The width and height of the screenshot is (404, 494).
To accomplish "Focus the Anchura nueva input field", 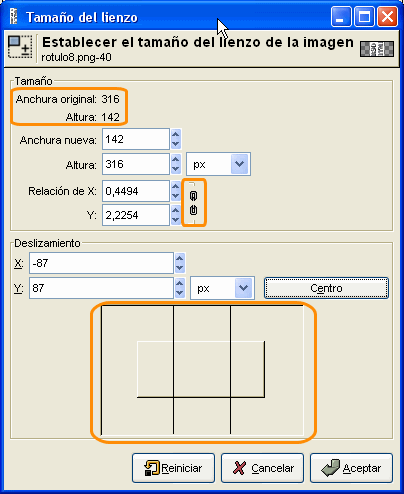I will coord(136,139).
